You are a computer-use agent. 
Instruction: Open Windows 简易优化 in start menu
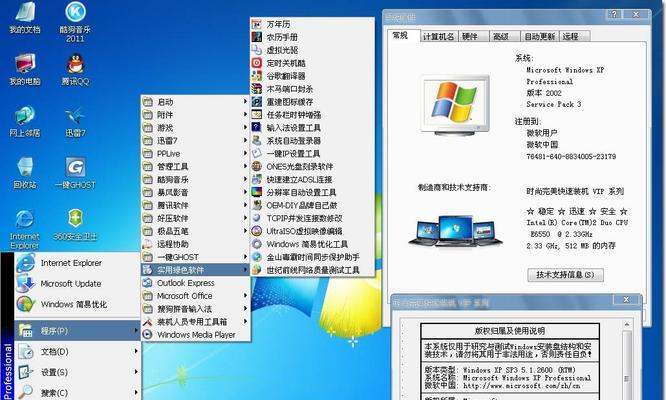tap(77, 304)
